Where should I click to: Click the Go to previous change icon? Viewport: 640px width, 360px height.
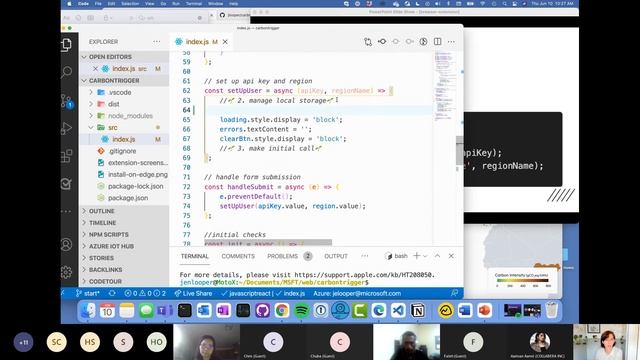click(382, 42)
